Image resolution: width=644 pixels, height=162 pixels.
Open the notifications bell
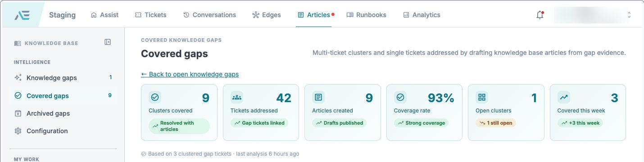(540, 15)
